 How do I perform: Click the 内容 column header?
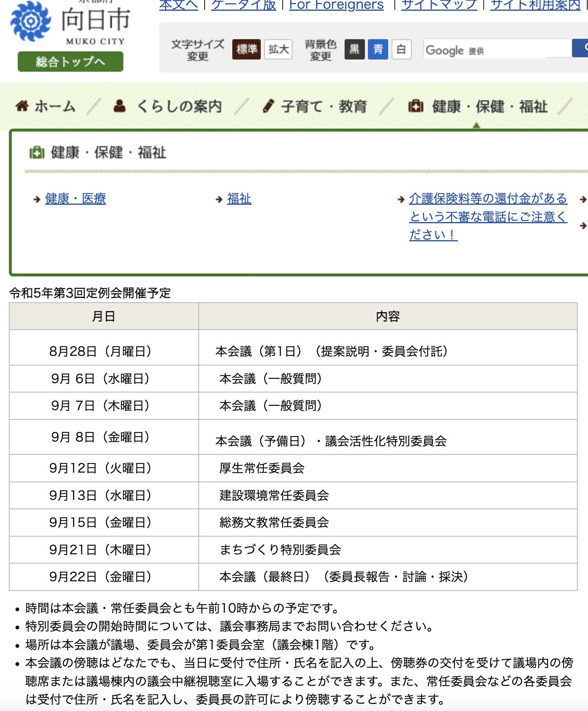point(388,316)
